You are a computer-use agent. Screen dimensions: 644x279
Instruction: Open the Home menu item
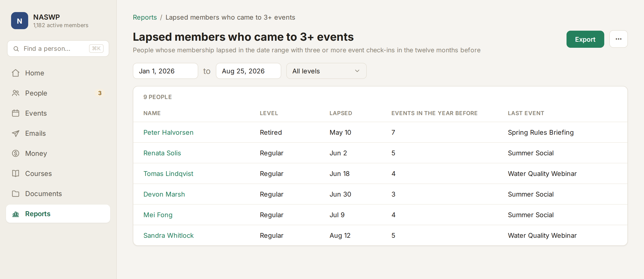(58, 73)
